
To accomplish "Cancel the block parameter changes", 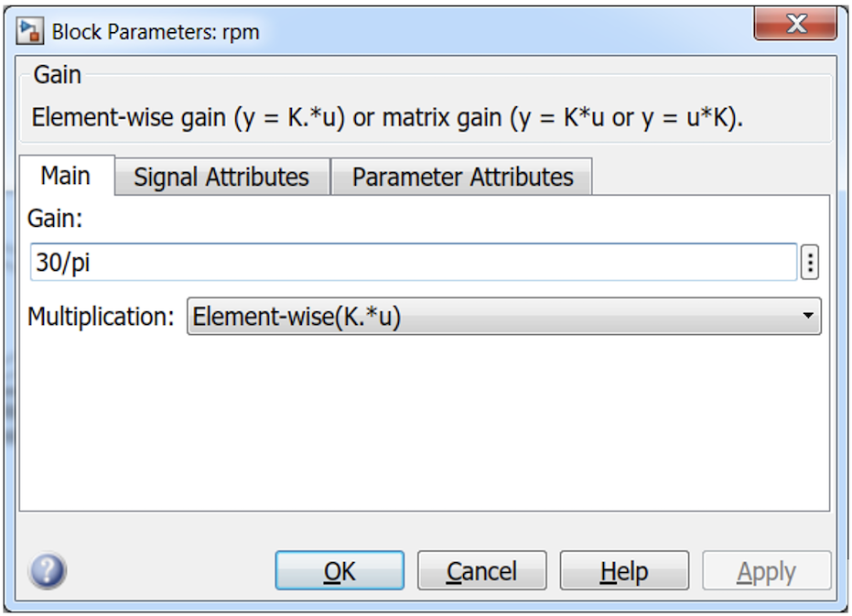I will 481,571.
